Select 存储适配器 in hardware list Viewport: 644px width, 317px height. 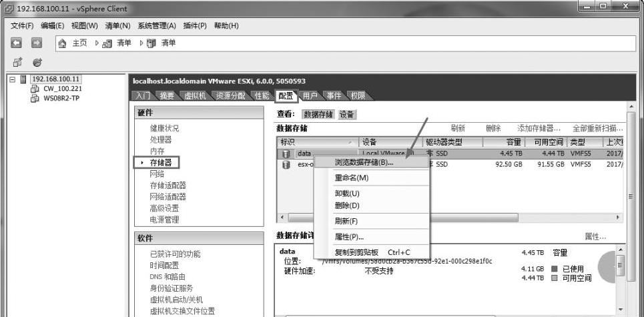click(168, 185)
